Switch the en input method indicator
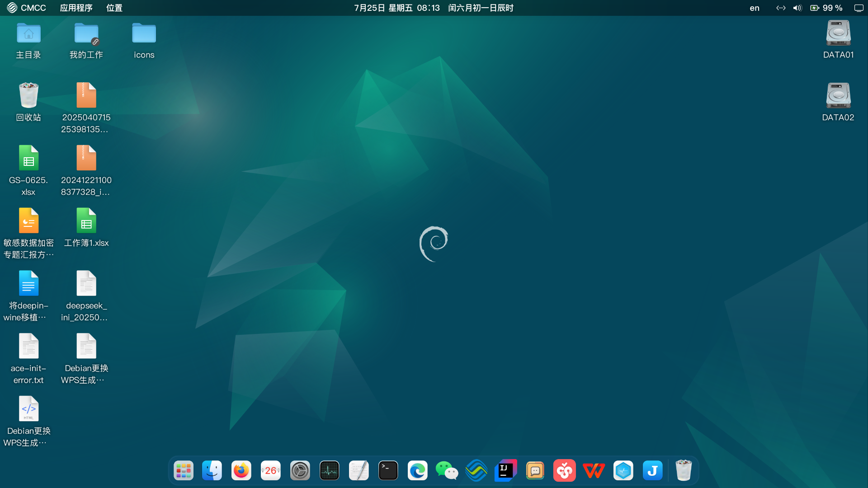The image size is (868, 488). [755, 8]
